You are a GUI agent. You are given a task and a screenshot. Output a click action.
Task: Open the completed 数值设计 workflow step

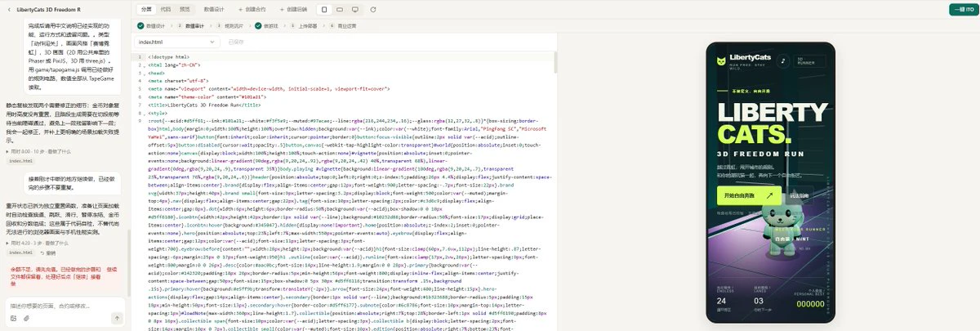pos(151,25)
